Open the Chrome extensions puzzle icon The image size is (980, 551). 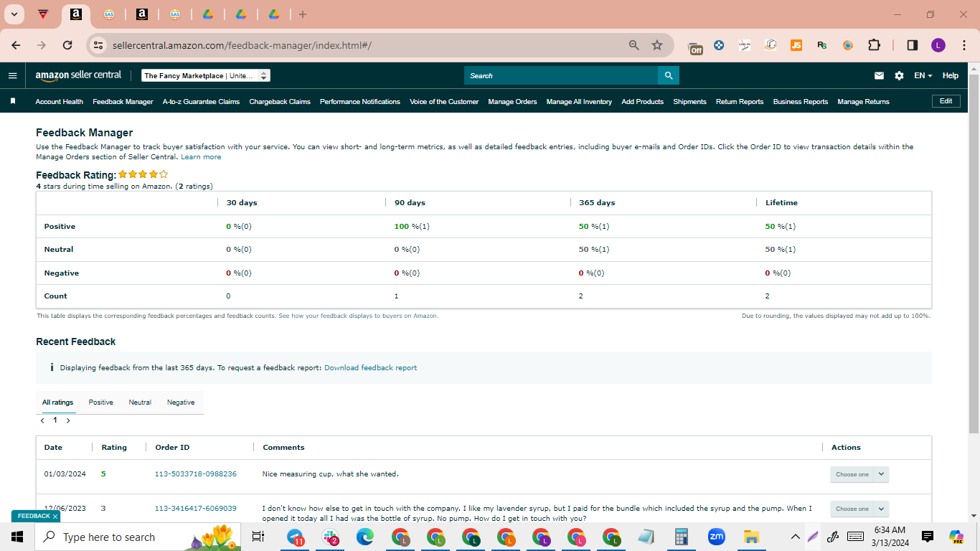[874, 45]
